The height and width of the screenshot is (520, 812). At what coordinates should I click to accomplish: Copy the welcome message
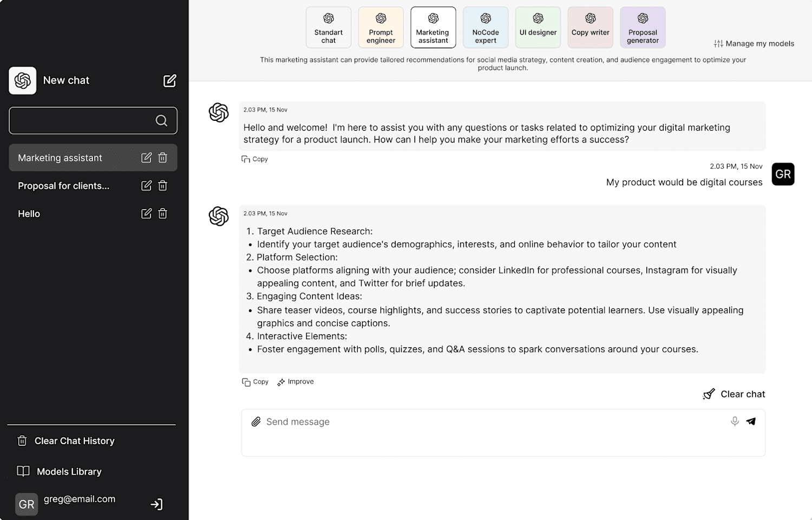point(254,159)
